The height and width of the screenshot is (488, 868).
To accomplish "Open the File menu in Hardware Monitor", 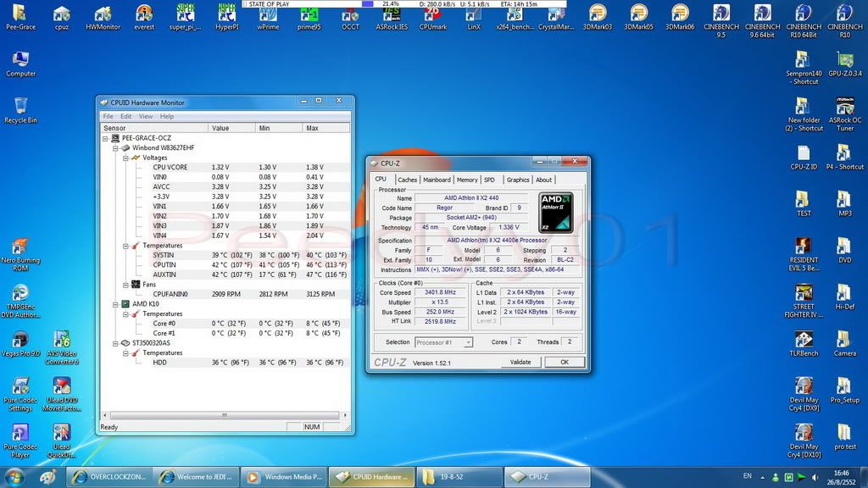I will 108,116.
